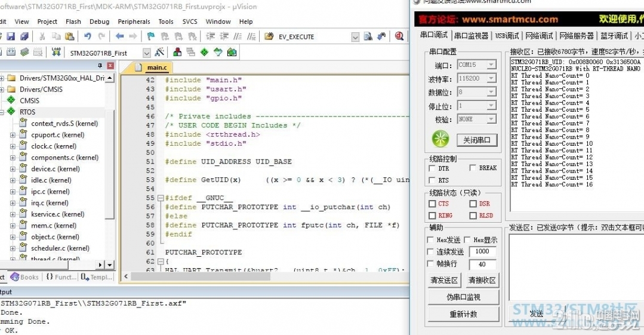Navigate forward with the right arrow icon
Screen dimensions: 644x335
pos(133,36)
